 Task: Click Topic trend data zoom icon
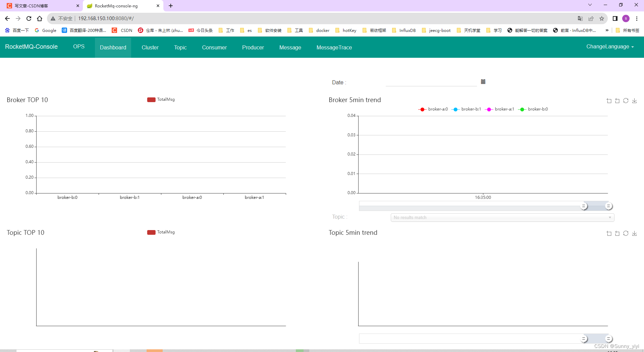(x=609, y=233)
